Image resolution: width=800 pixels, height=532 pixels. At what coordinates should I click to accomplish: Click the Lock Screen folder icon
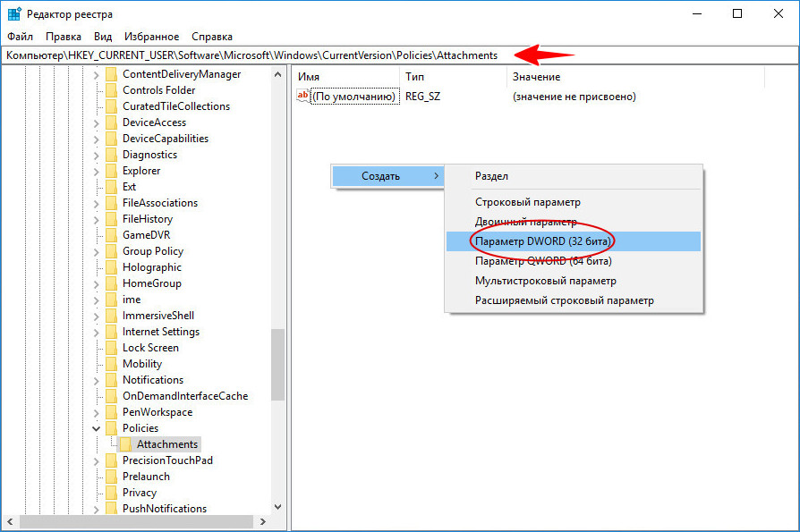(111, 348)
